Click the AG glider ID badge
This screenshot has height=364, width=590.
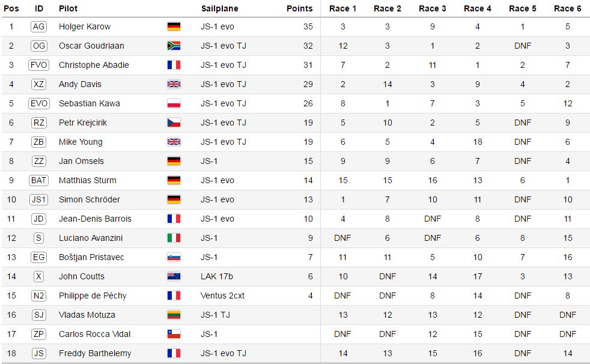click(39, 26)
